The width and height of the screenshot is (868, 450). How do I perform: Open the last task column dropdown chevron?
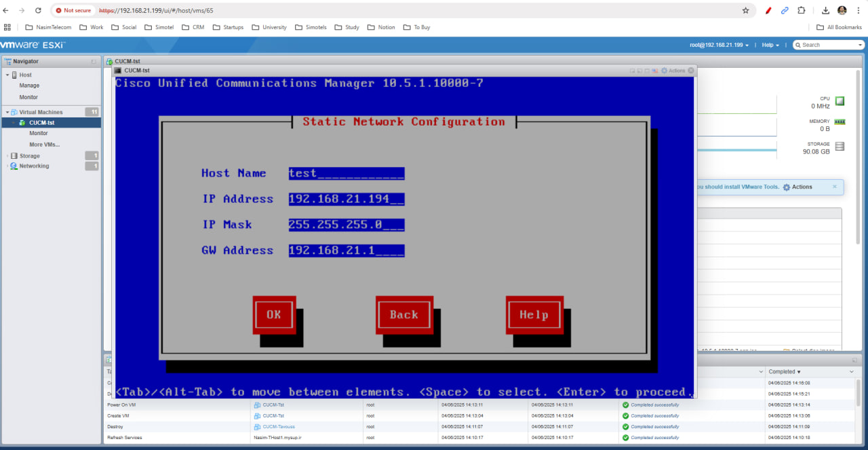coord(852,372)
